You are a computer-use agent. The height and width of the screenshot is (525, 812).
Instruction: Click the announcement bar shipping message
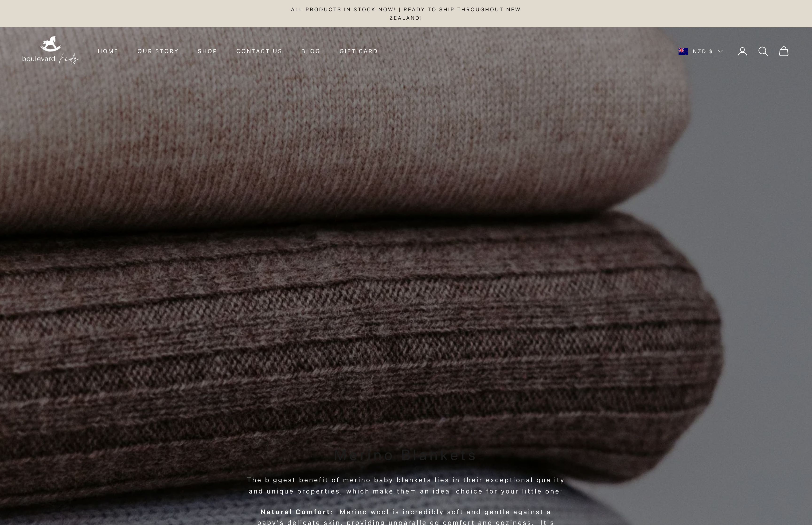point(406,14)
